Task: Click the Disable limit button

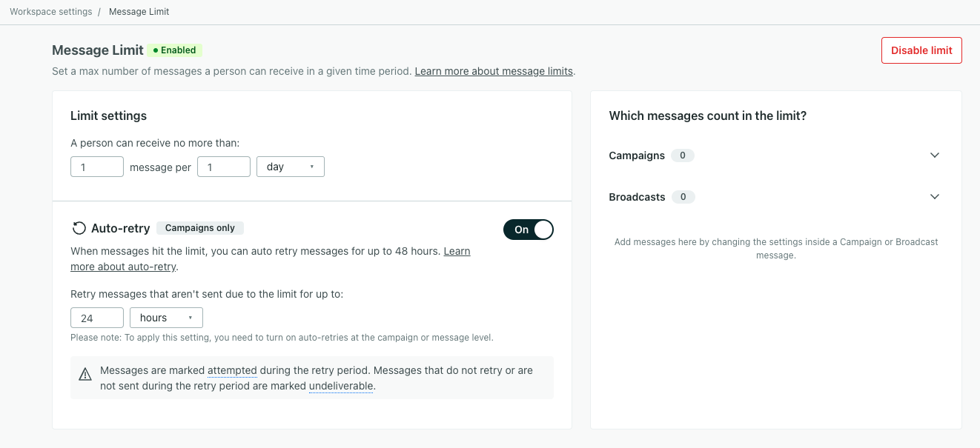Action: point(921,50)
